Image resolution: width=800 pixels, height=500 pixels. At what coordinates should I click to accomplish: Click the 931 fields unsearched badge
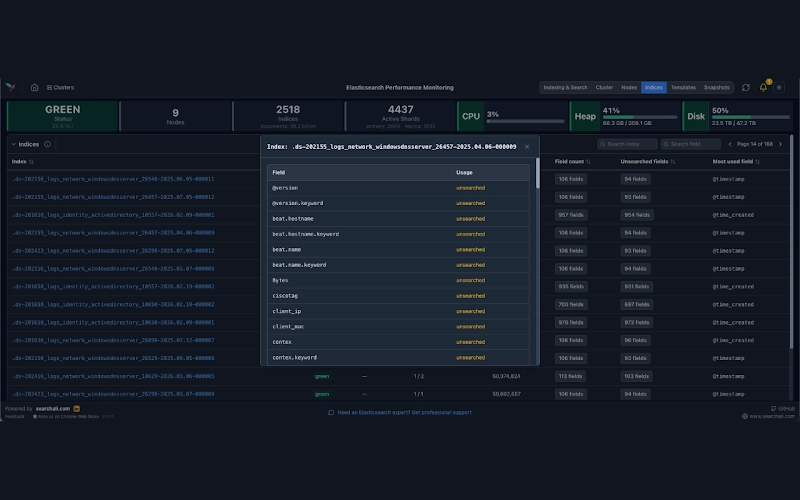(636, 287)
